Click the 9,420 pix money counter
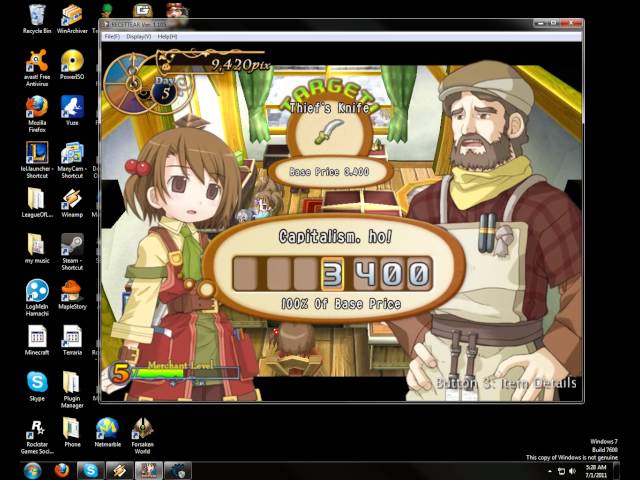This screenshot has height=480, width=640. [x=240, y=65]
